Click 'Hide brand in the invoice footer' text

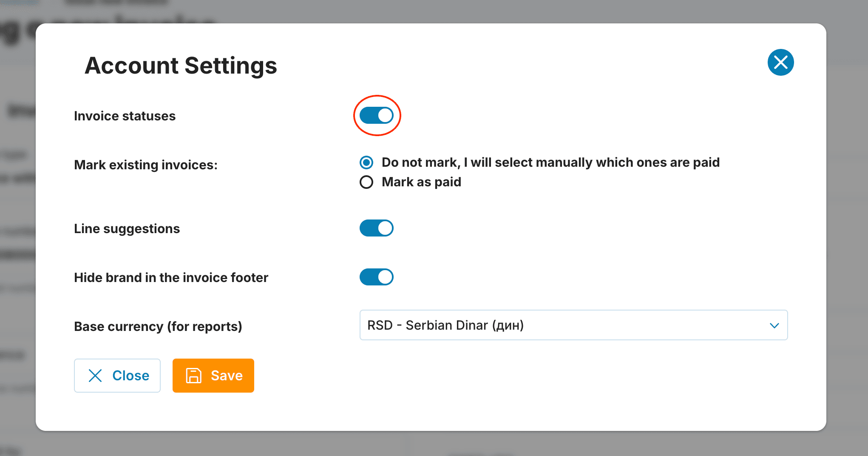[x=171, y=277]
